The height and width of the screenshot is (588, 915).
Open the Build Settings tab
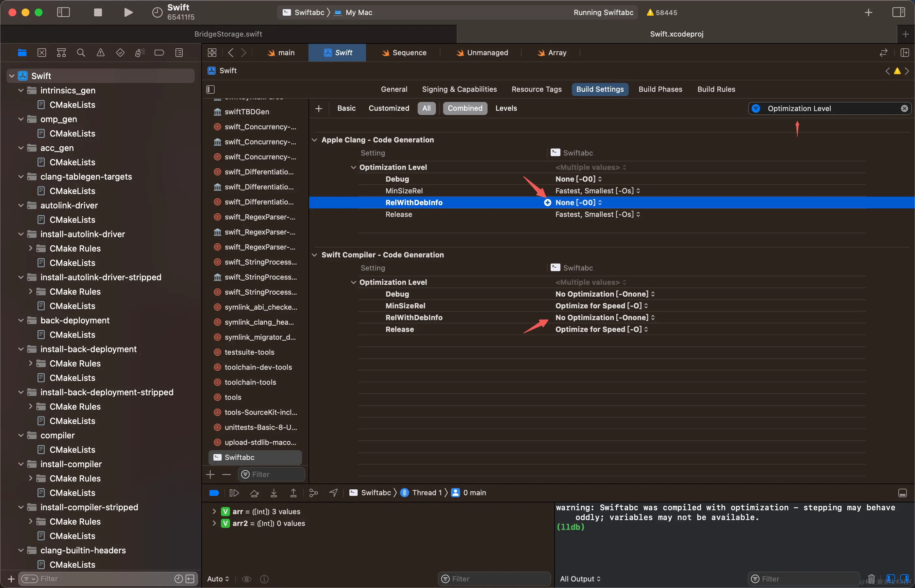(x=600, y=90)
